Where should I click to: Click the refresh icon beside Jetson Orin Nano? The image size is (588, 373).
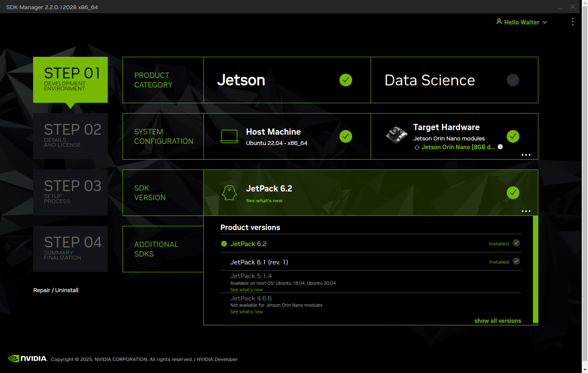click(x=417, y=148)
